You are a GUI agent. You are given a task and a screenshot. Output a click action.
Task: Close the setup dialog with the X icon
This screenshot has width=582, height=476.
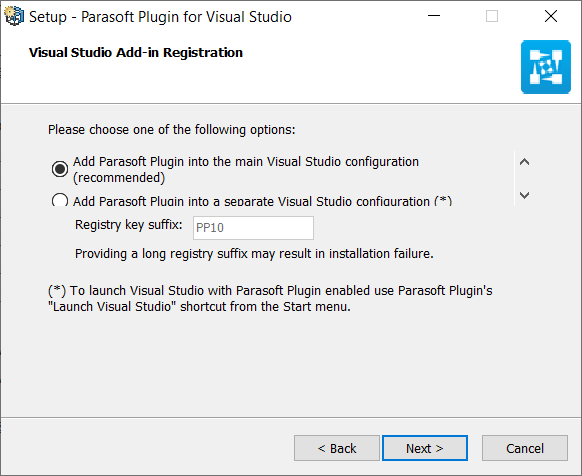pos(551,16)
